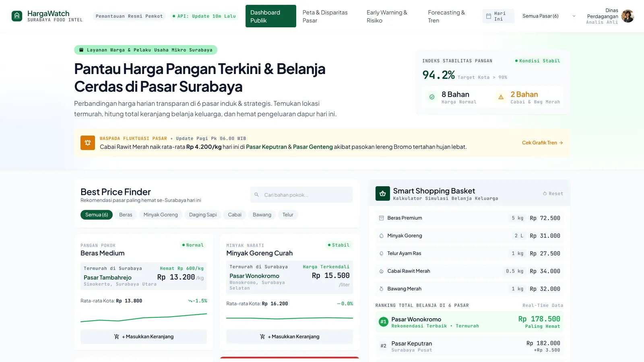The height and width of the screenshot is (362, 644).
Task: Select the Cabai filter chip
Action: (235, 215)
